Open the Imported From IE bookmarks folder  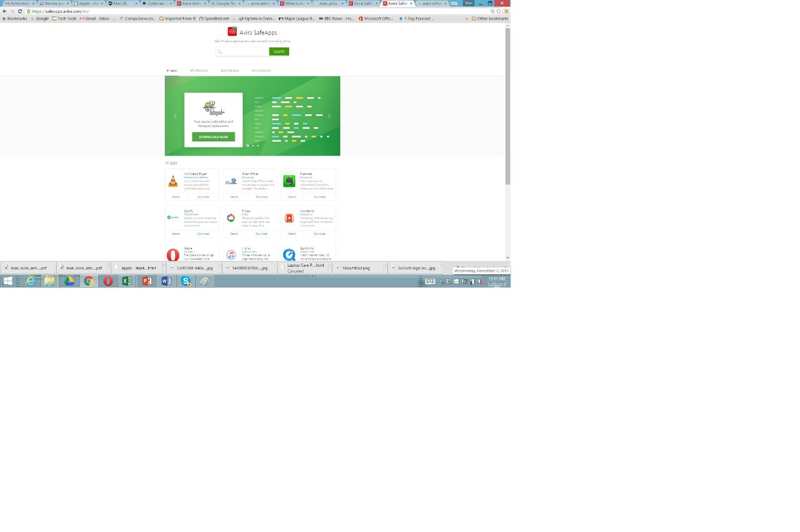(x=177, y=19)
